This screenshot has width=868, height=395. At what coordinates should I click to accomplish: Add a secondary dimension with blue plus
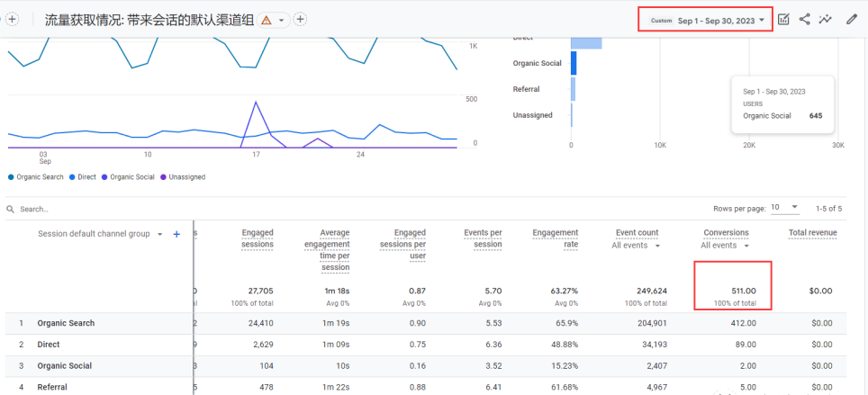click(x=176, y=234)
